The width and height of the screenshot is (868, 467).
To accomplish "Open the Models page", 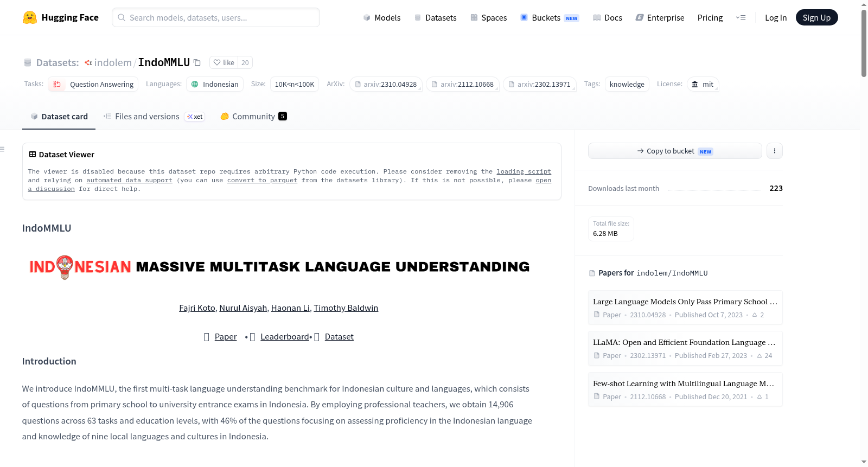I will [382, 18].
